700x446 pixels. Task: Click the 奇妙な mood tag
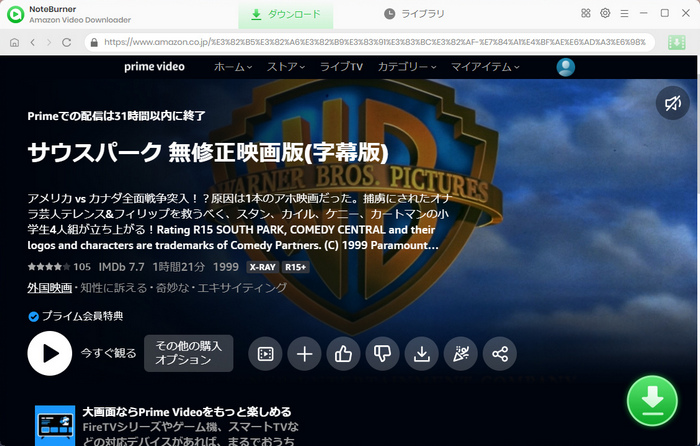tap(172, 288)
